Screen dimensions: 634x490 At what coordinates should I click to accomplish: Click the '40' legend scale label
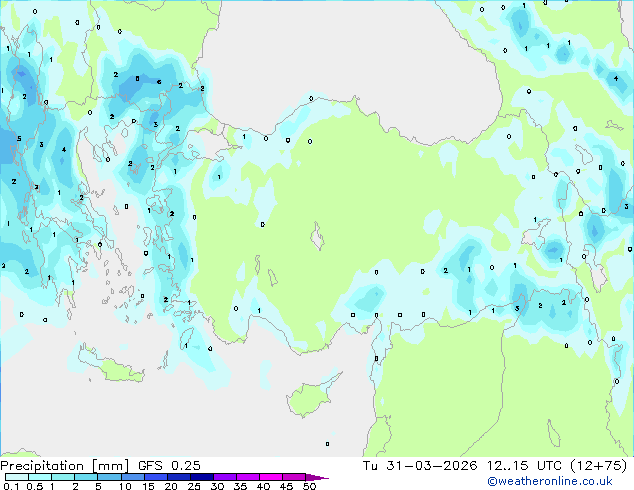pyautogui.click(x=263, y=486)
